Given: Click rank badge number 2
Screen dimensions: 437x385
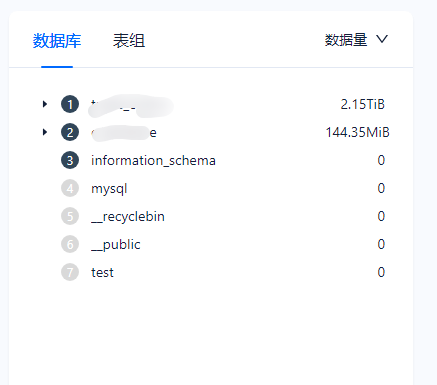Looking at the screenshot, I should point(70,132).
